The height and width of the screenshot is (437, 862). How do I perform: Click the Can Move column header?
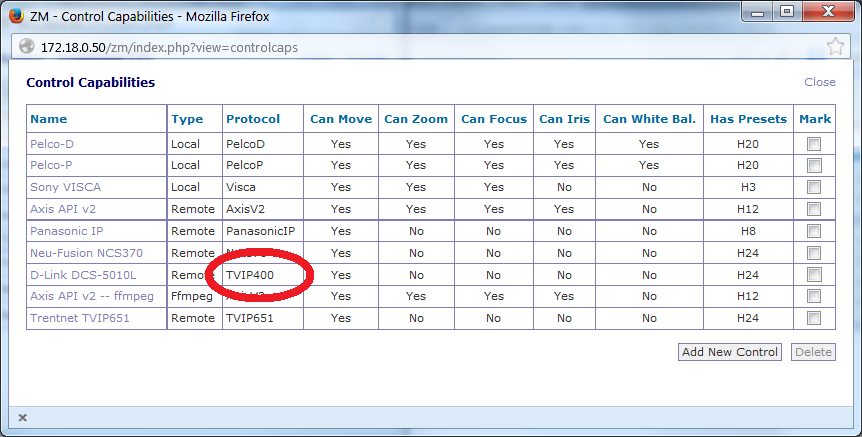coord(341,119)
